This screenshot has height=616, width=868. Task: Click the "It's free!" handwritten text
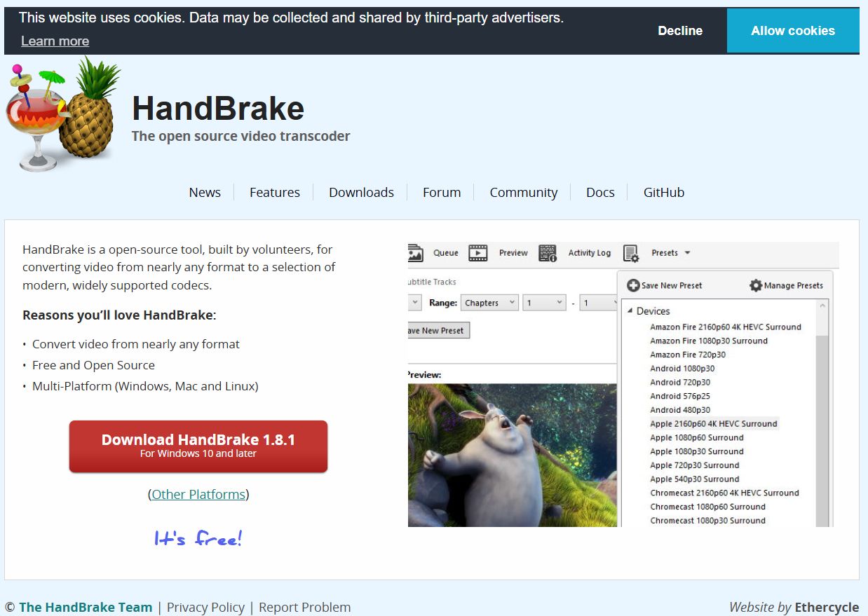(198, 538)
